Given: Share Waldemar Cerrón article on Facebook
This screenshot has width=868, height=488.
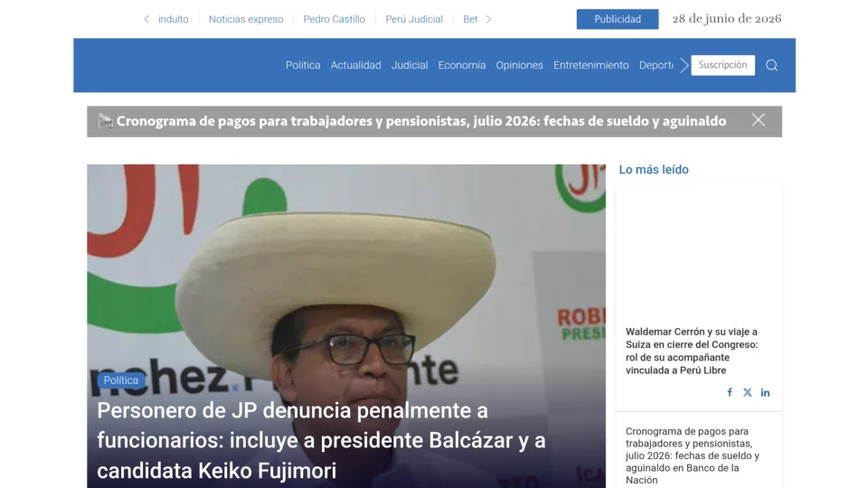Looking at the screenshot, I should click(730, 392).
